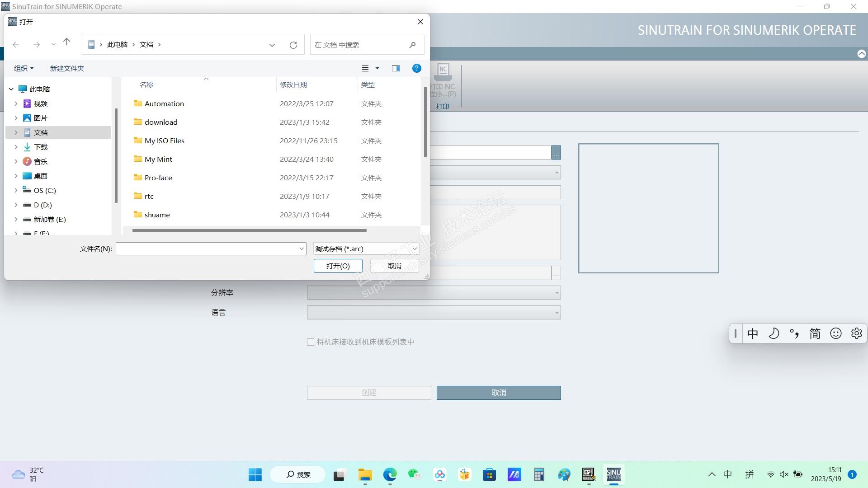Screen dimensions: 868x488
Task: Open the 组织 menu
Action: pos(24,68)
